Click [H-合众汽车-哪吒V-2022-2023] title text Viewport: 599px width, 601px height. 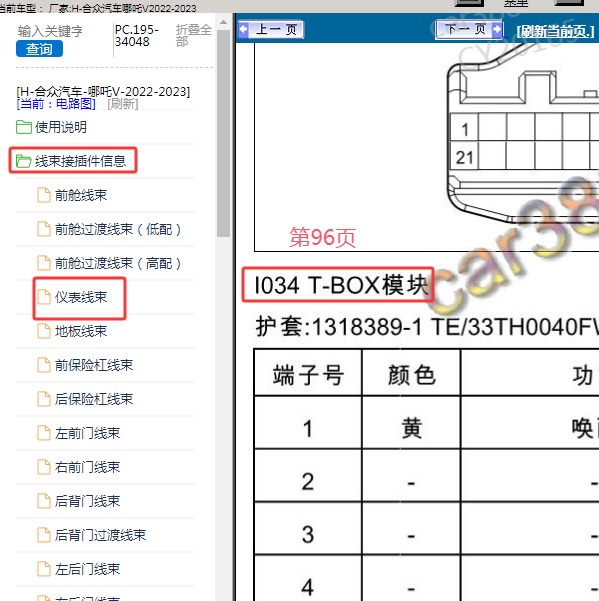click(103, 92)
